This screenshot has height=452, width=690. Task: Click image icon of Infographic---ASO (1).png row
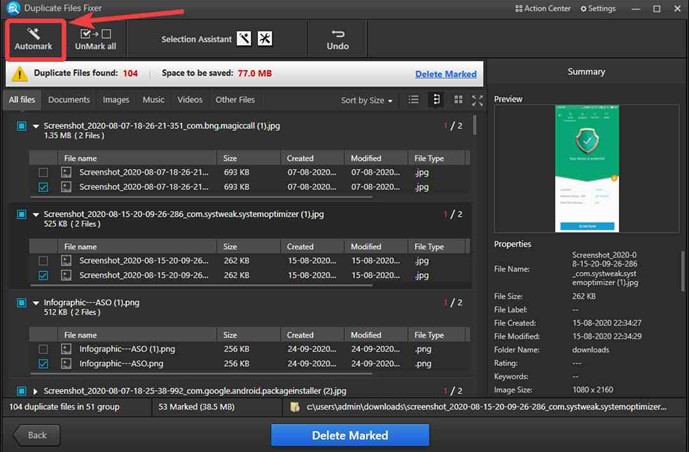click(66, 349)
